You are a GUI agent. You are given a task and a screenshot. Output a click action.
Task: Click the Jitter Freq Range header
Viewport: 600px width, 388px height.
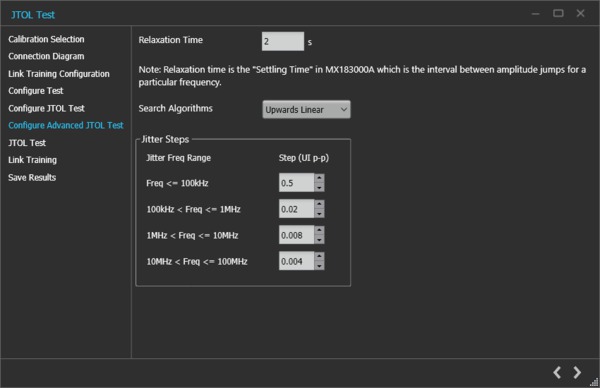coord(178,158)
